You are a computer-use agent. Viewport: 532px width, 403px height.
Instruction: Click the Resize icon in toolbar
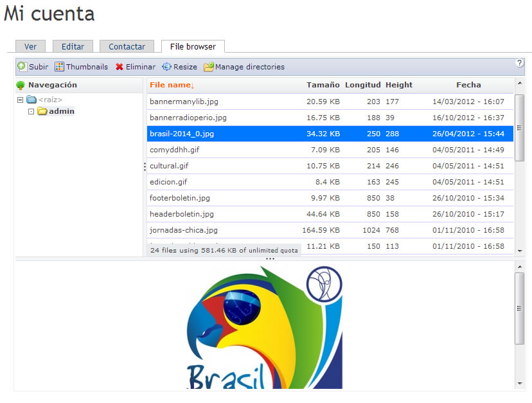166,67
